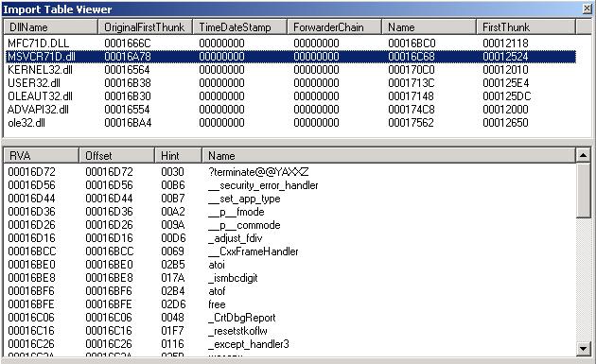Screen dimensions: 596x364
Task: Select the MFC71D.DLL row
Action: click(x=290, y=43)
